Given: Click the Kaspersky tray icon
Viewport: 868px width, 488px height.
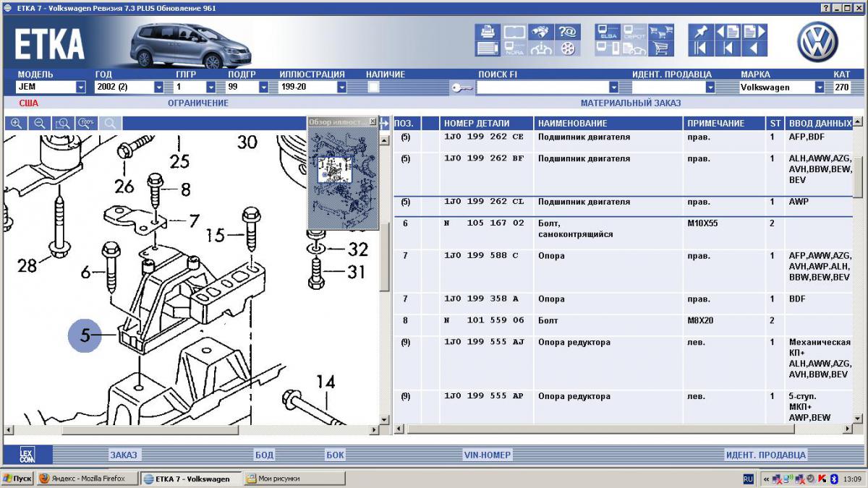Looking at the screenshot, I should [x=822, y=479].
